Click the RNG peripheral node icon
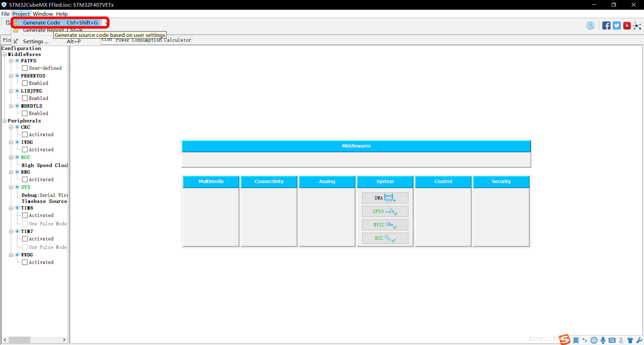The height and width of the screenshot is (345, 644). (x=17, y=172)
